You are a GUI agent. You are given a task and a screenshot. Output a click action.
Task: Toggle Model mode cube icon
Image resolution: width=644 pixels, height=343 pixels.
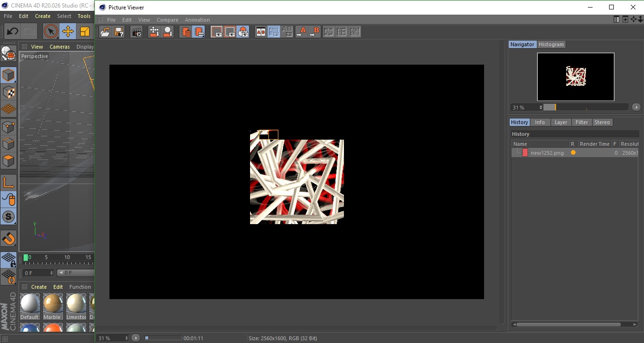pyautogui.click(x=8, y=75)
